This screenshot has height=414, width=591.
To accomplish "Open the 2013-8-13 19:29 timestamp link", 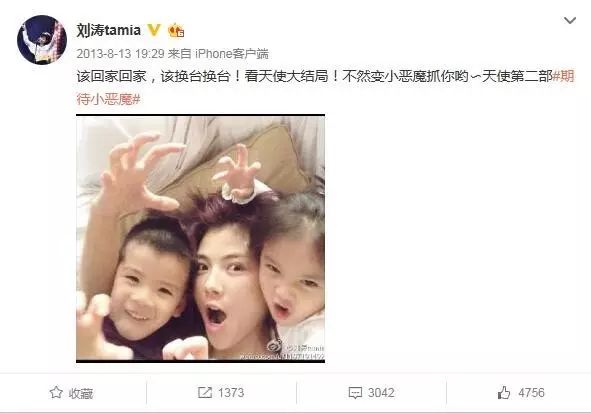I will click(x=120, y=54).
